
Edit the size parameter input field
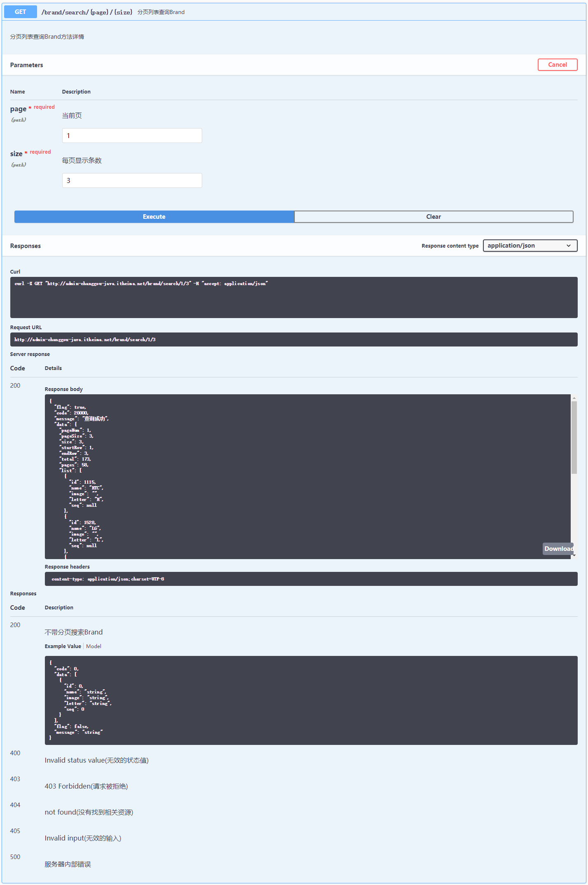(x=132, y=180)
